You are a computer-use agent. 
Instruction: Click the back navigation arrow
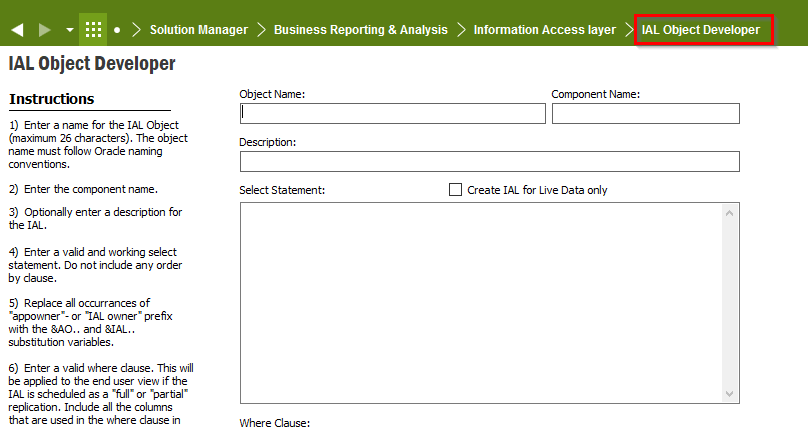pos(18,30)
